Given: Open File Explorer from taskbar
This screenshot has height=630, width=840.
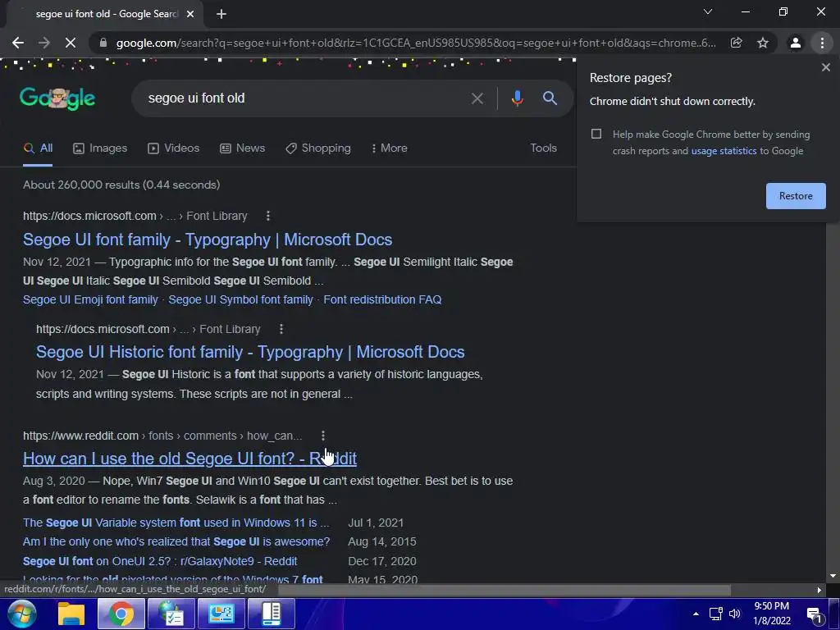Looking at the screenshot, I should tap(71, 614).
